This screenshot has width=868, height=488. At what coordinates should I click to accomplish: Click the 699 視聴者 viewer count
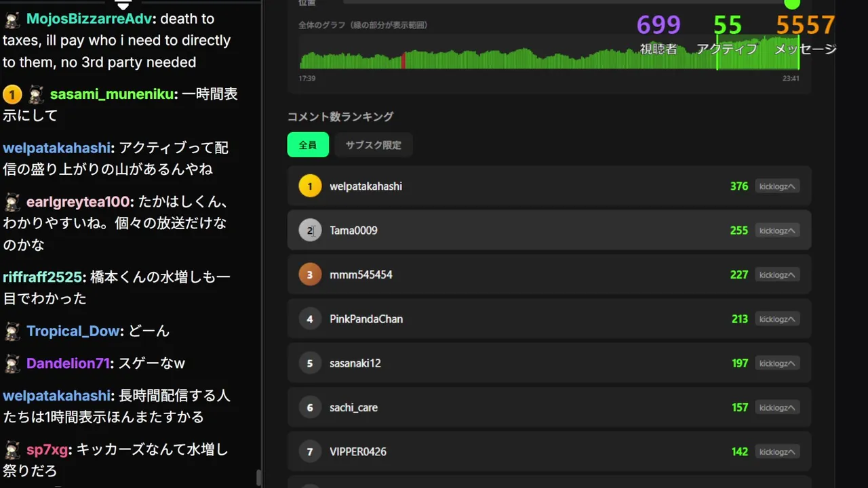[658, 26]
